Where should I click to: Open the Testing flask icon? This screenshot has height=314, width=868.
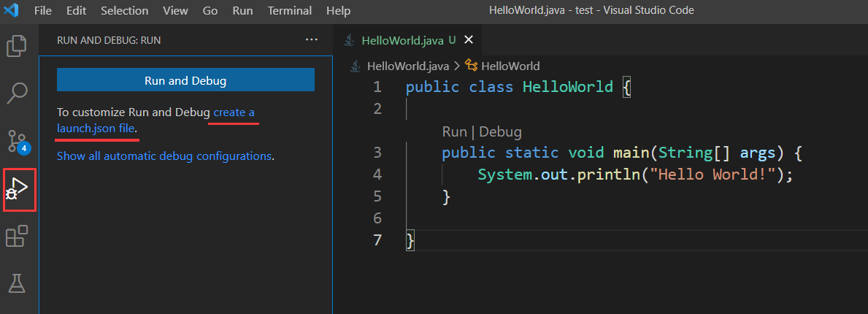[x=17, y=283]
